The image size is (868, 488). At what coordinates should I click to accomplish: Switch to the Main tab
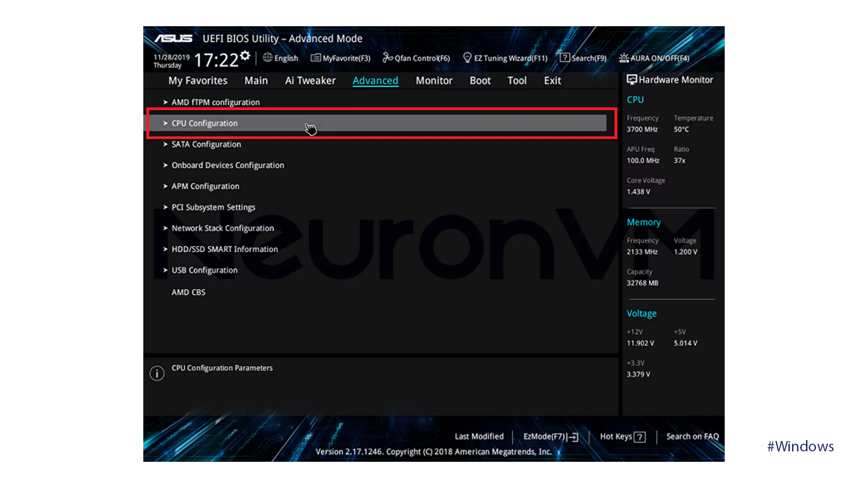[256, 80]
